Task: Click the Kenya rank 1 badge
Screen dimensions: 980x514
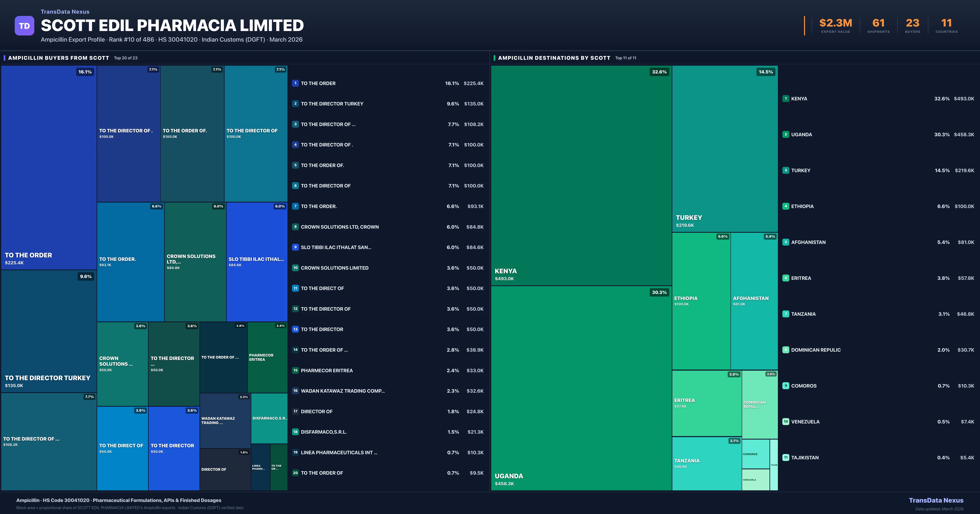Action: [x=786, y=99]
